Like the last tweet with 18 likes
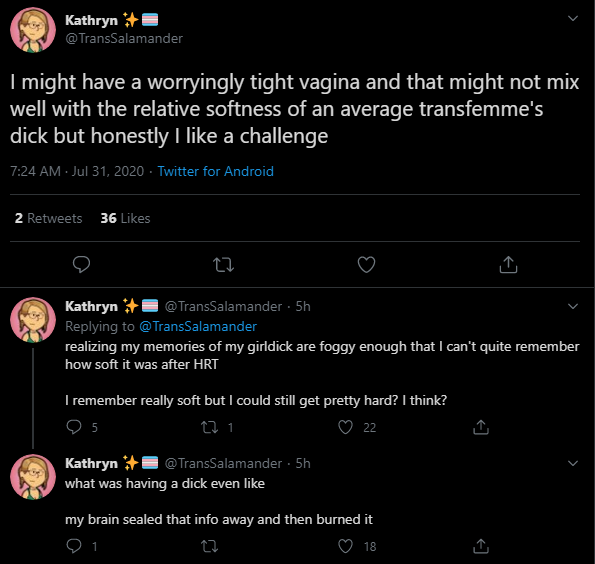 [x=345, y=546]
